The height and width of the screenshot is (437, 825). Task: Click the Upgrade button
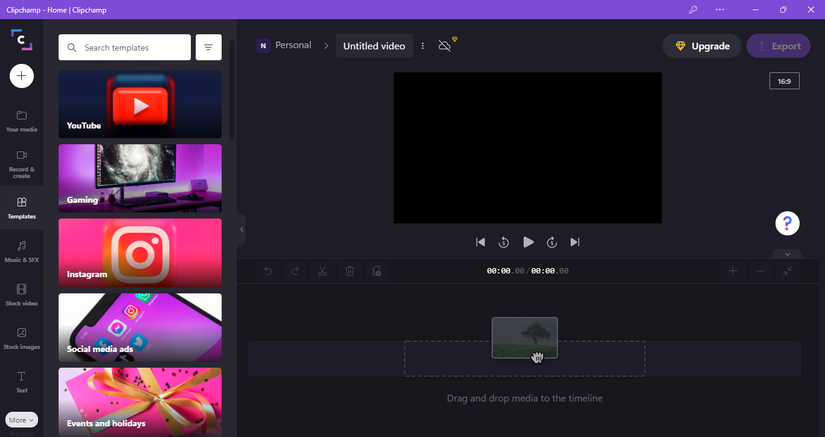(702, 46)
